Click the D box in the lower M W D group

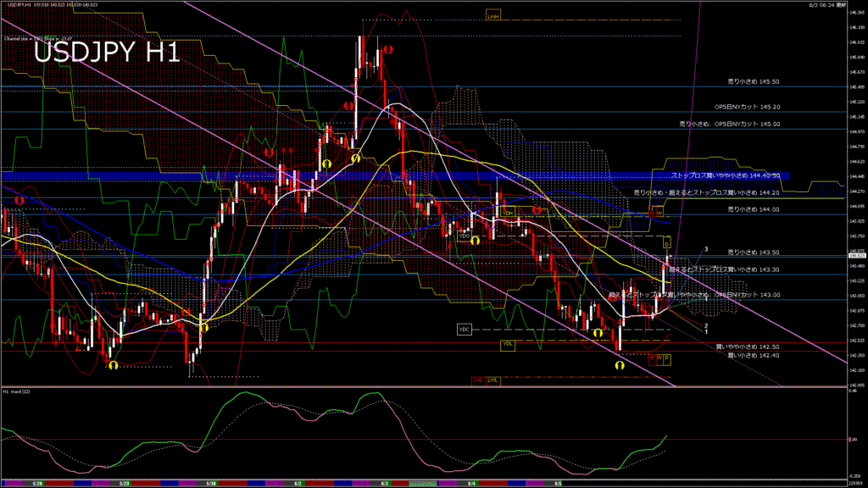click(667, 358)
